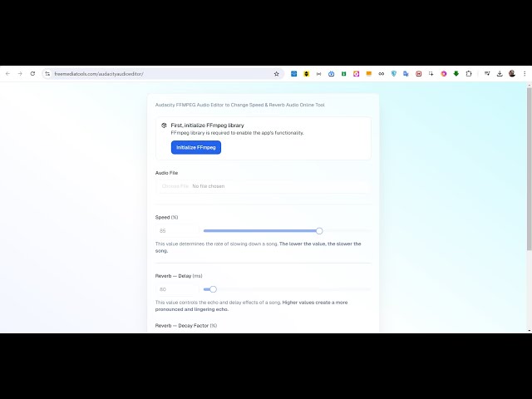Click Choose File for Audio File

[175, 186]
